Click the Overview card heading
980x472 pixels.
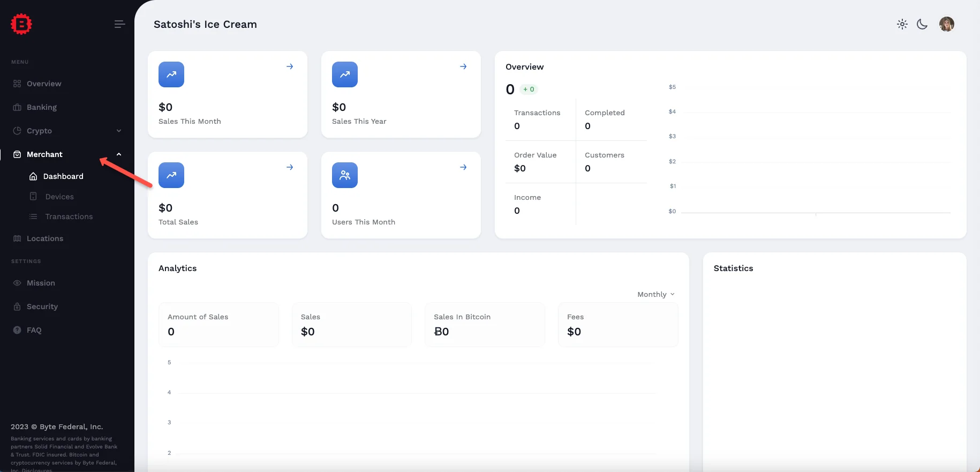(x=524, y=67)
